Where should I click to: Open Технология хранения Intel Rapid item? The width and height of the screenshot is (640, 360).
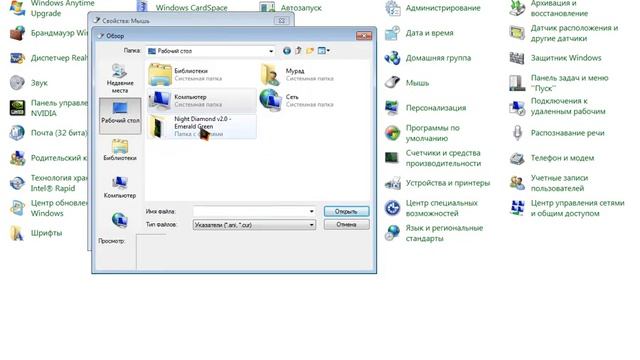point(48,183)
